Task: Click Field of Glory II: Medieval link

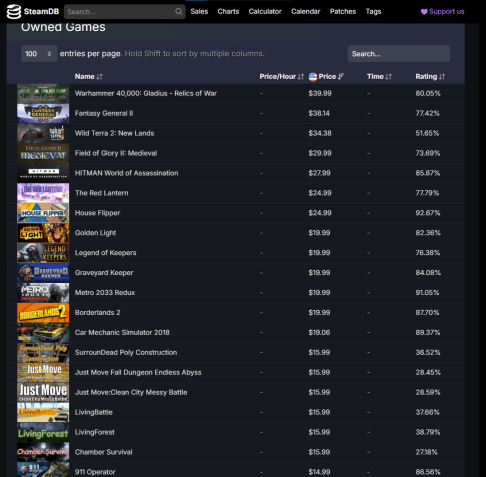Action: [x=116, y=153]
